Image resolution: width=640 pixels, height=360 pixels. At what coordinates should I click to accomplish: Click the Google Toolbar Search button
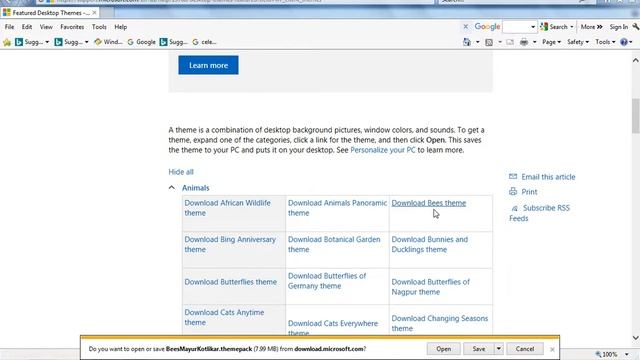tap(554, 27)
